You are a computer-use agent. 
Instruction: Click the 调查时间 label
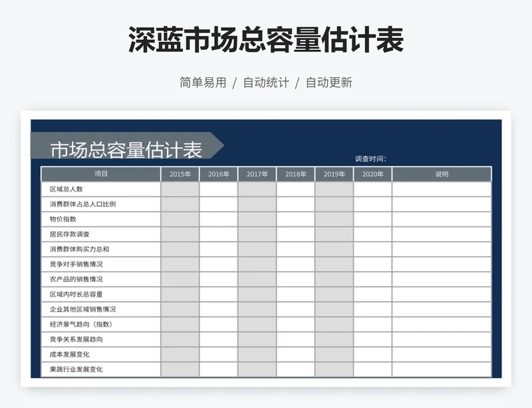coord(370,158)
